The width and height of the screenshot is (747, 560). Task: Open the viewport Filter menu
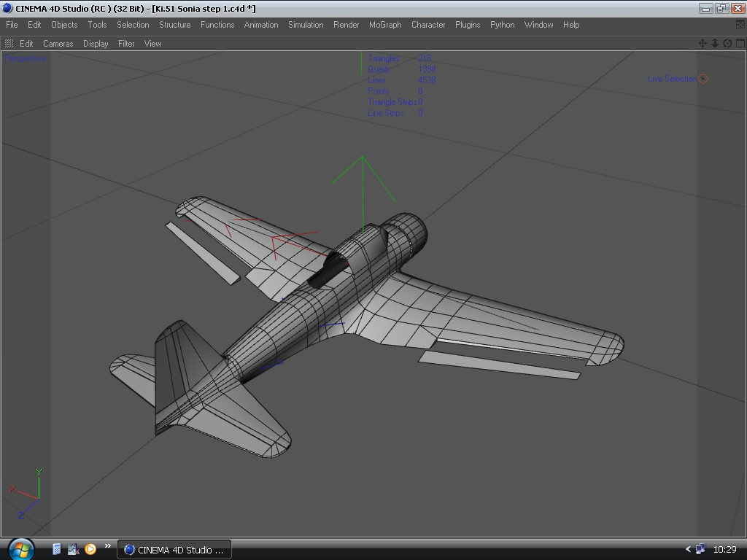[x=126, y=43]
